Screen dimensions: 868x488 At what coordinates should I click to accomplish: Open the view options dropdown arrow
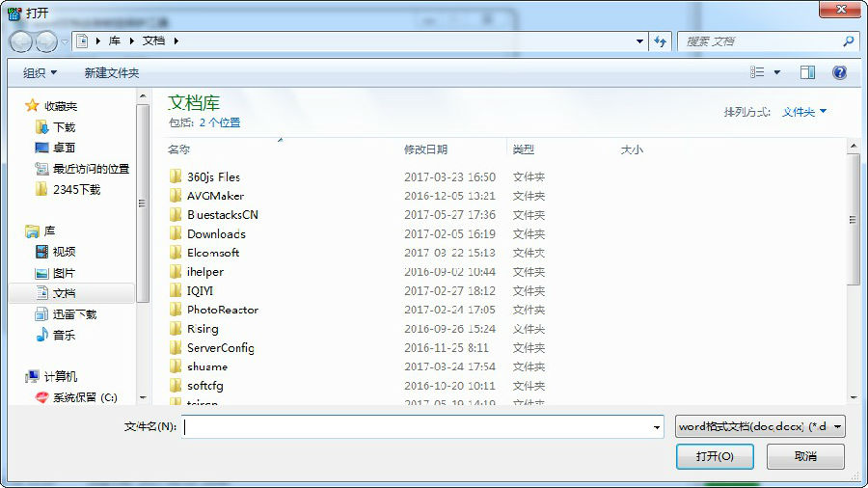(776, 72)
